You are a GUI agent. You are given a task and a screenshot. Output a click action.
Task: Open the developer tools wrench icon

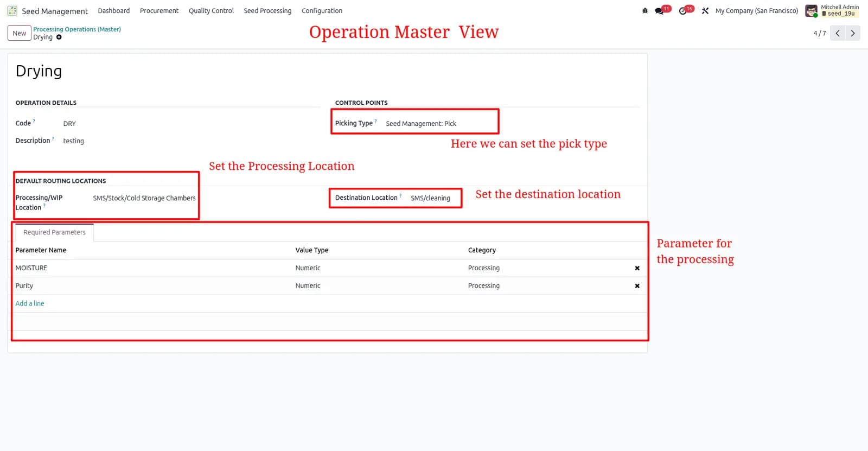pyautogui.click(x=705, y=11)
